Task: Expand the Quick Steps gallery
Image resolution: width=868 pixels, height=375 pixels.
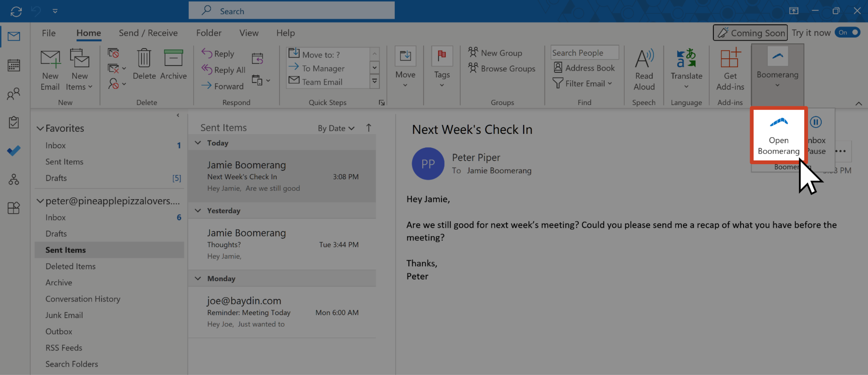Action: coord(375,82)
